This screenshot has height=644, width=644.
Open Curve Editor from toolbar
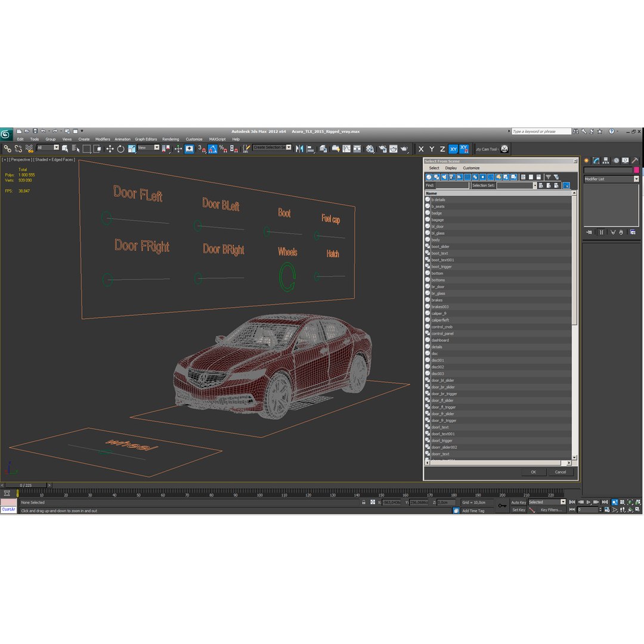(x=346, y=148)
